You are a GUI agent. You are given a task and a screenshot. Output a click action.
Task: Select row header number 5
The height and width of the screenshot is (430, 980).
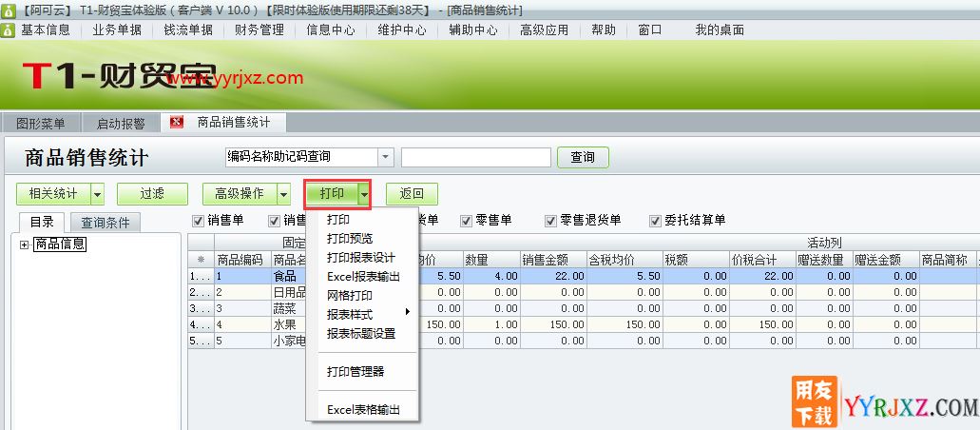point(201,342)
